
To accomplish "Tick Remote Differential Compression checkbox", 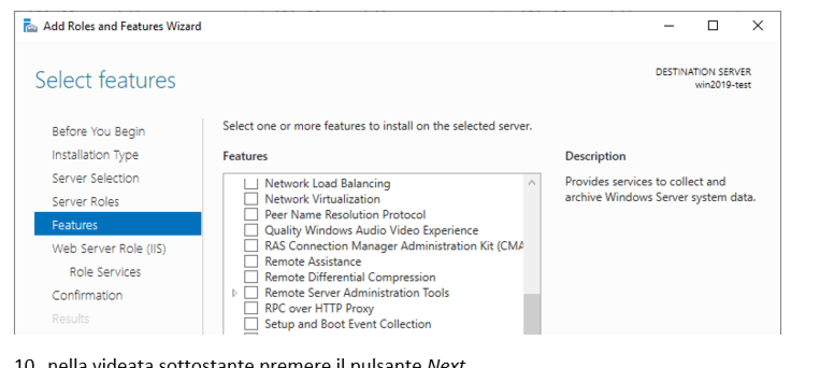I will [x=252, y=277].
